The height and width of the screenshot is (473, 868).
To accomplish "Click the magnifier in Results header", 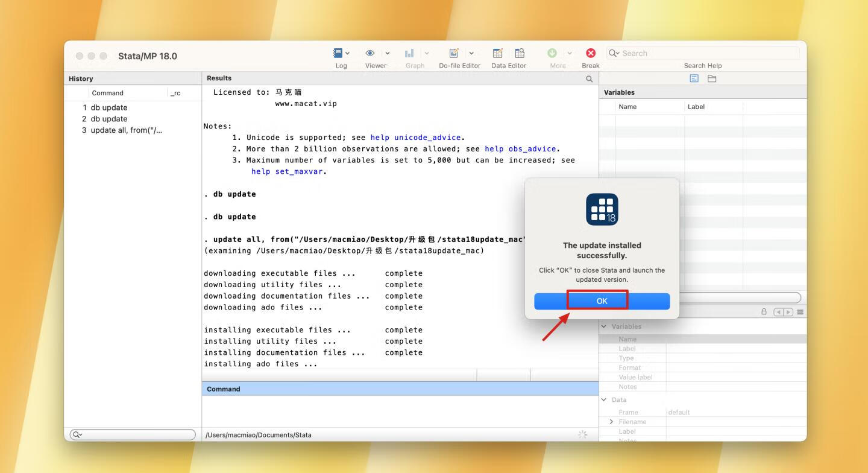I will 589,78.
